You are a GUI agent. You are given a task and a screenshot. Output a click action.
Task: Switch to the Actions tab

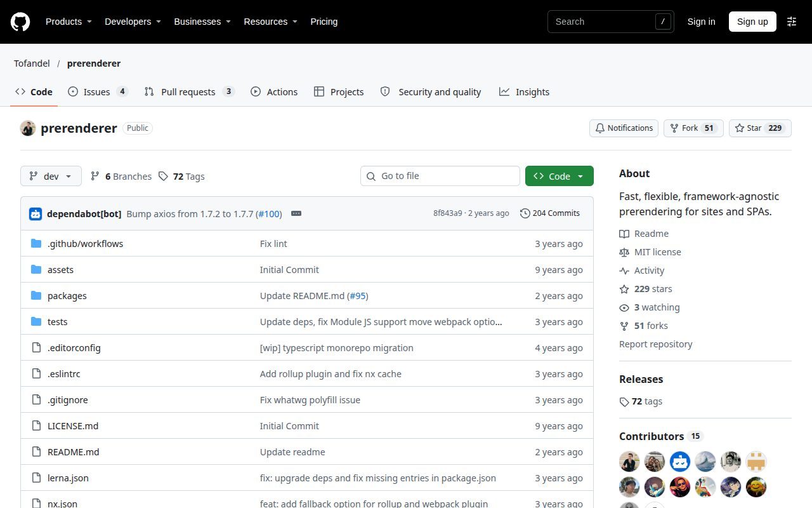tap(274, 92)
